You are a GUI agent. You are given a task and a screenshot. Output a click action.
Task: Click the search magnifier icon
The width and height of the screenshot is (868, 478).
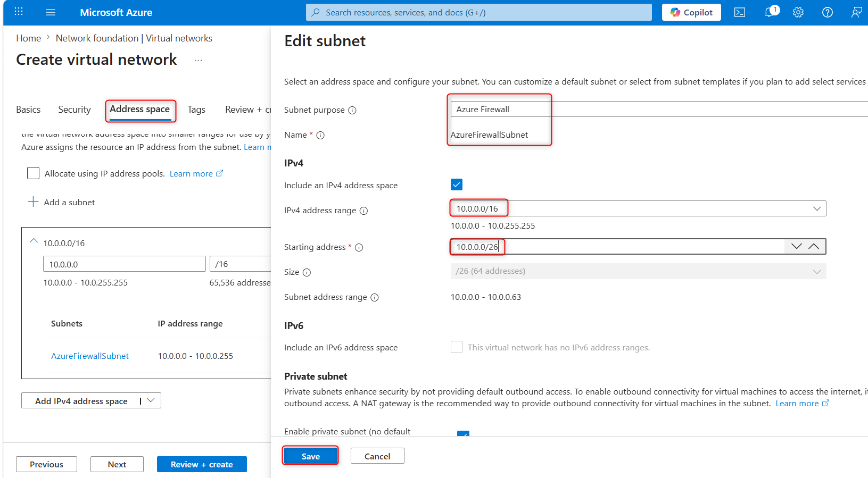pos(316,12)
